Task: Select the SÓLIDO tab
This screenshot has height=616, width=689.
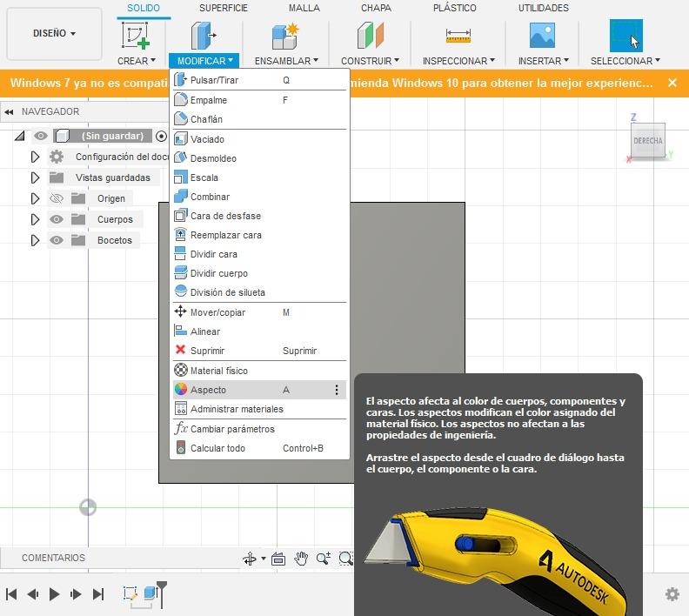Action: click(144, 8)
